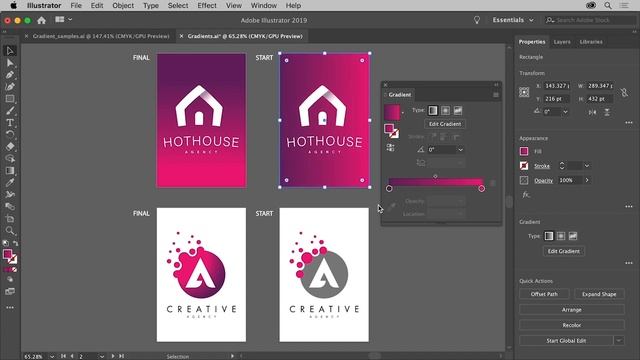This screenshot has width=640, height=360.
Task: Open gradient angle dropdown in Gradient panel
Action: click(460, 150)
